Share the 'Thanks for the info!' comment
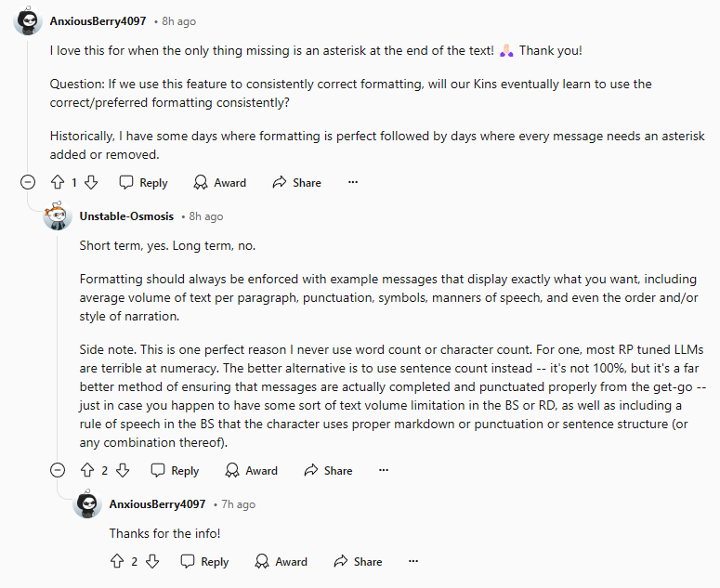The image size is (720, 588). click(359, 561)
